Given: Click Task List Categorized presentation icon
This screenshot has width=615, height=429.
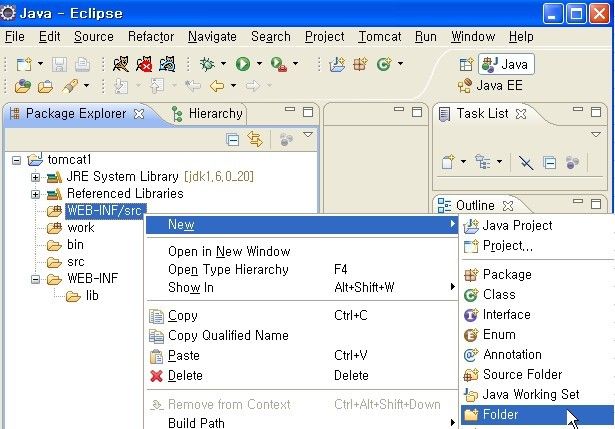Looking at the screenshot, I should point(482,162).
